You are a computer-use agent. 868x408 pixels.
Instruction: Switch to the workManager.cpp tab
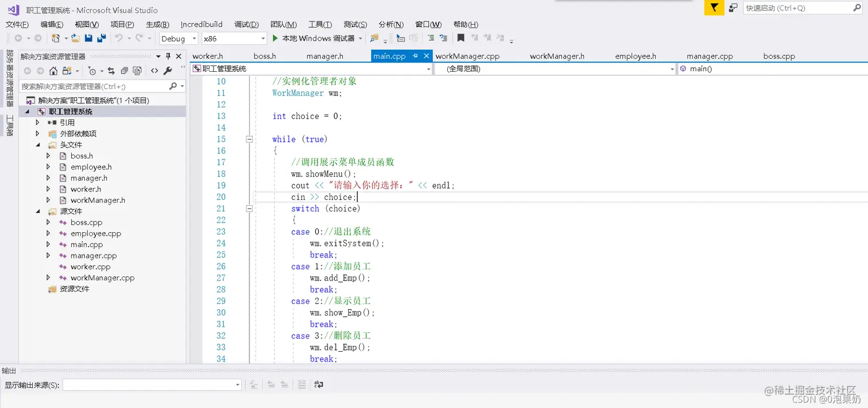467,56
